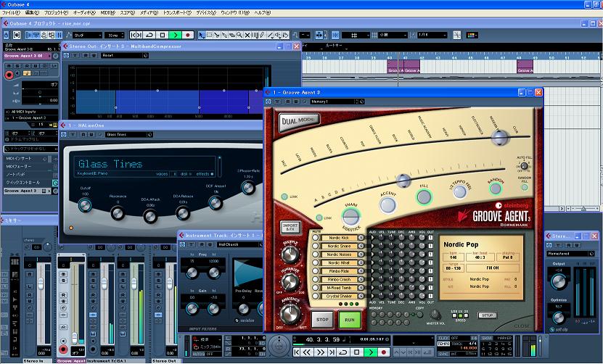Toggle the Random button in Groove Agent
Screen dimensions: 603x364
[x=496, y=189]
